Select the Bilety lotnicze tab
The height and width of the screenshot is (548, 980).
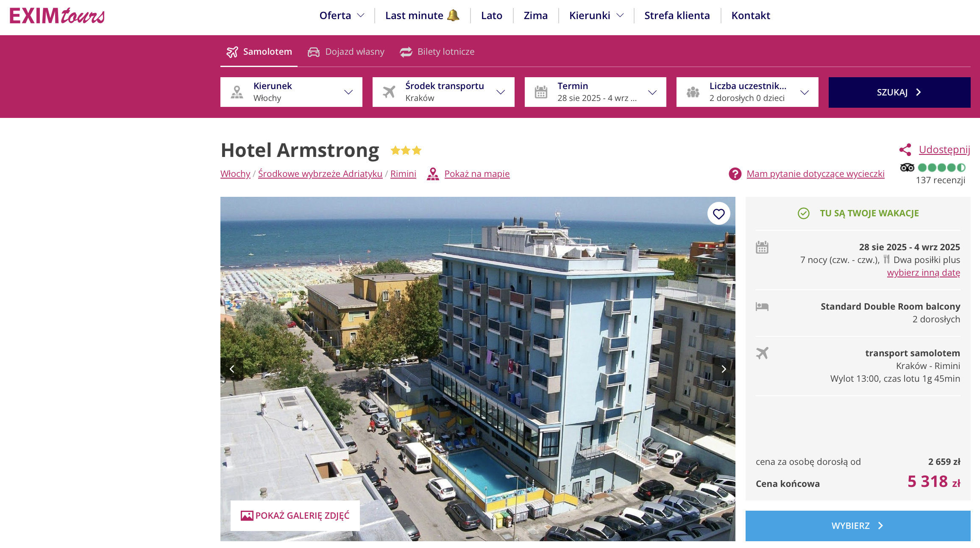pyautogui.click(x=437, y=52)
